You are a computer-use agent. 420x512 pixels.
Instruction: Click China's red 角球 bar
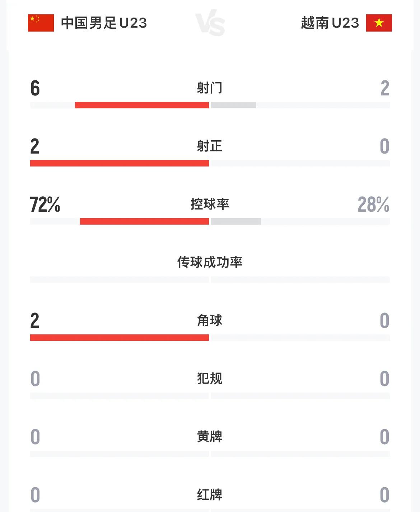[120, 338]
